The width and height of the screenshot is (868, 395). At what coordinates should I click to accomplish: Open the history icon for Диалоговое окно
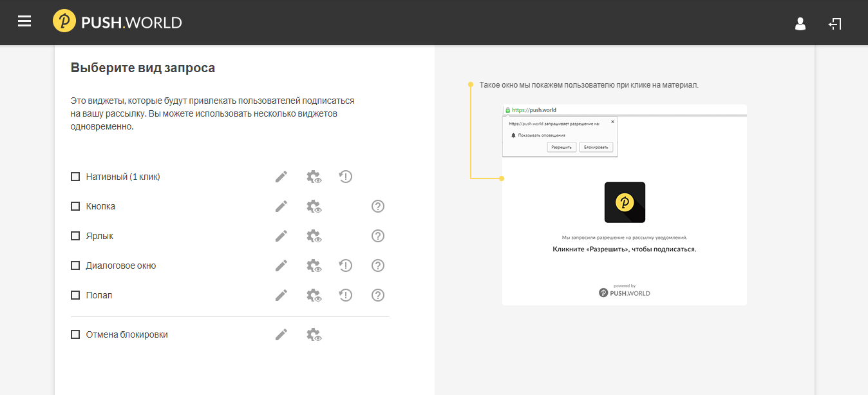click(x=346, y=265)
